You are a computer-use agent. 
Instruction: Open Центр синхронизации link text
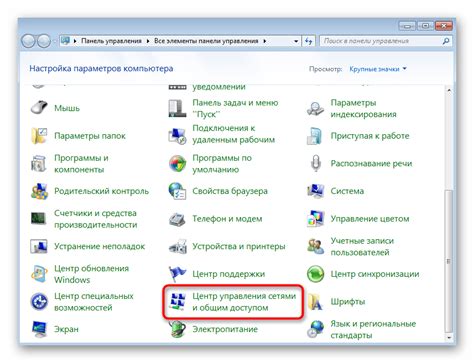tap(375, 274)
